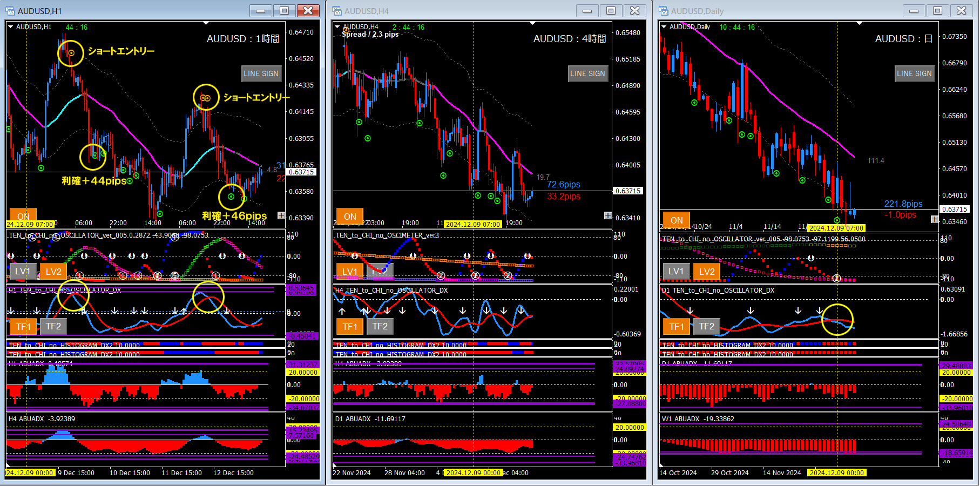Click the "19.7" value in the H4 chart
Viewport: 980px width, 486px height.
(543, 177)
